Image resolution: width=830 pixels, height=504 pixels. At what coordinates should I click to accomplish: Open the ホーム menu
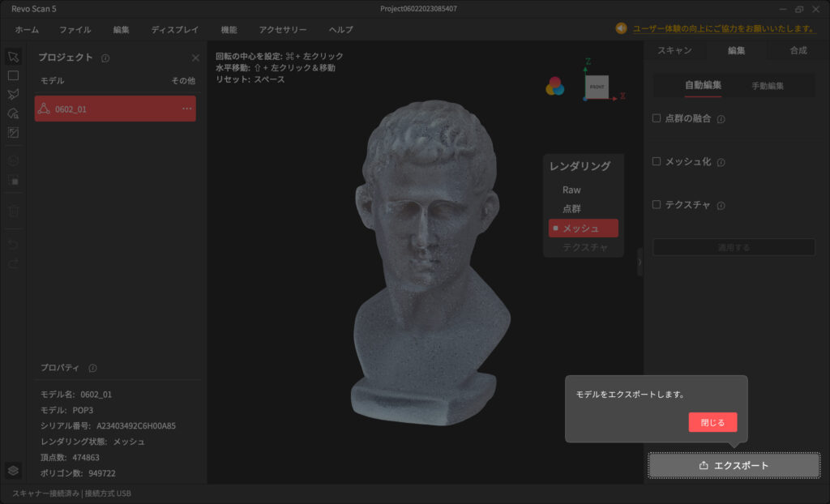27,30
